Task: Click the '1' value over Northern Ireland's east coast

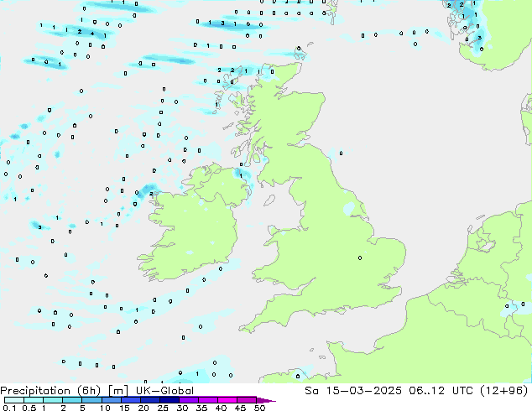Action: tap(241, 175)
